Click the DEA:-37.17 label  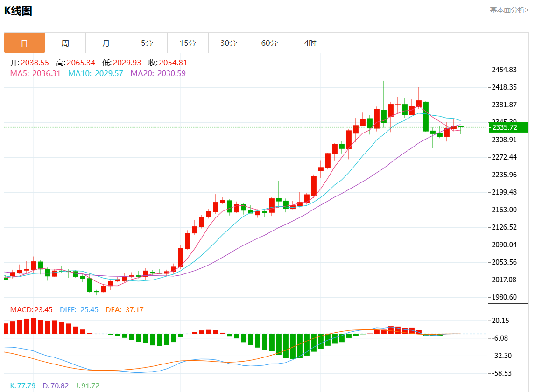125,310
